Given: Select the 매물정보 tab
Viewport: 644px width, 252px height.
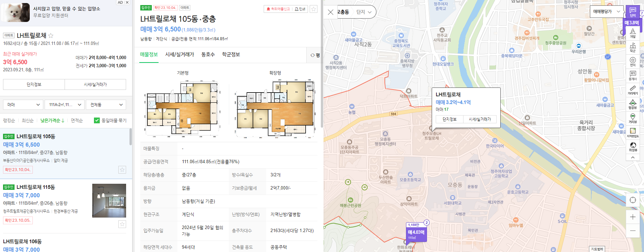Looking at the screenshot, I should [x=149, y=54].
